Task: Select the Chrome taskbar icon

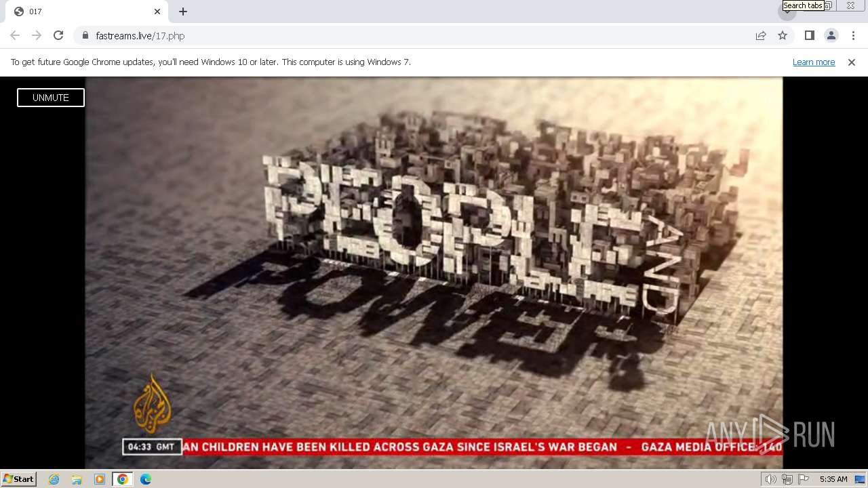Action: pos(123,479)
